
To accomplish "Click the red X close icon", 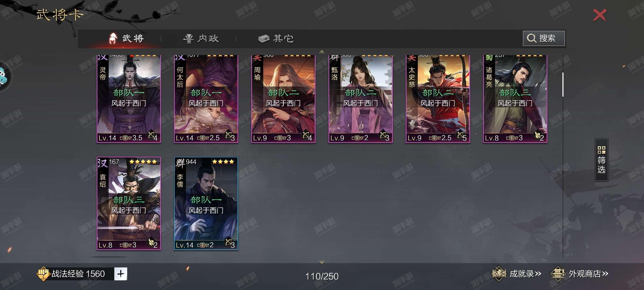I will point(599,15).
